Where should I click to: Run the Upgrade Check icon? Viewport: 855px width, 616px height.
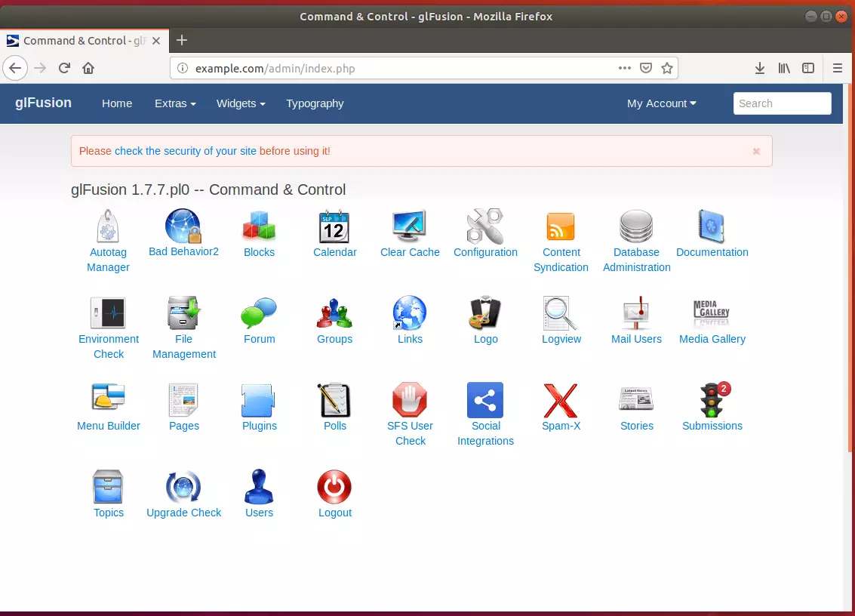[183, 486]
